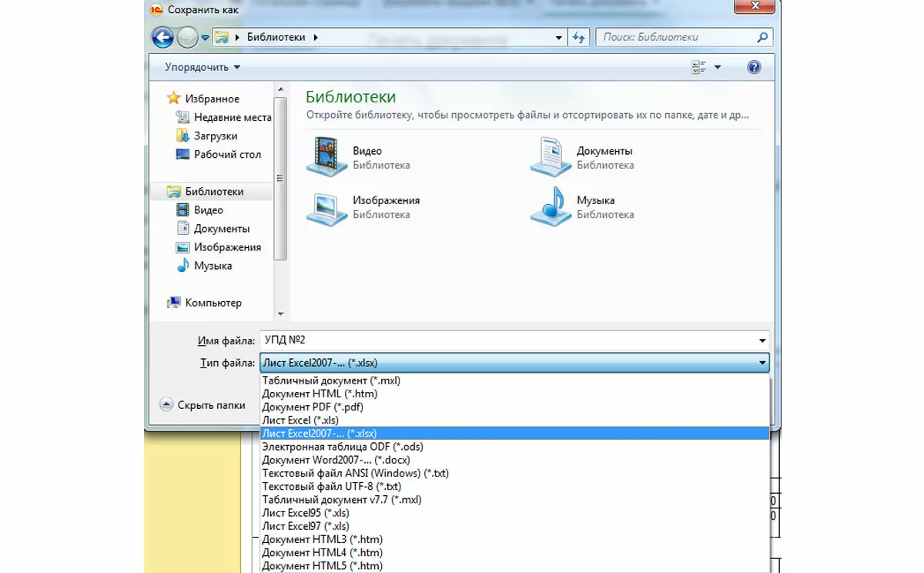Choose Документ HTML (*.htm) file type
The image size is (924, 573).
[x=514, y=394]
